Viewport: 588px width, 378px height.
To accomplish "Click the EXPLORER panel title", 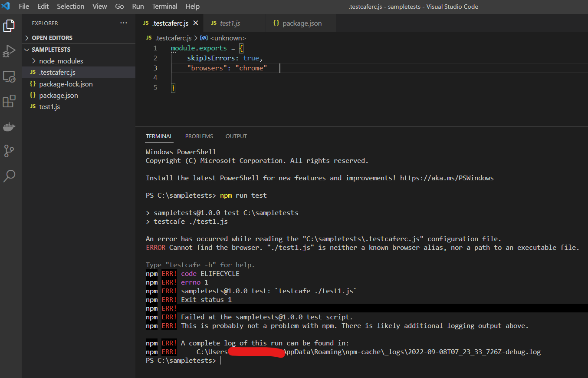I will pyautogui.click(x=45, y=23).
